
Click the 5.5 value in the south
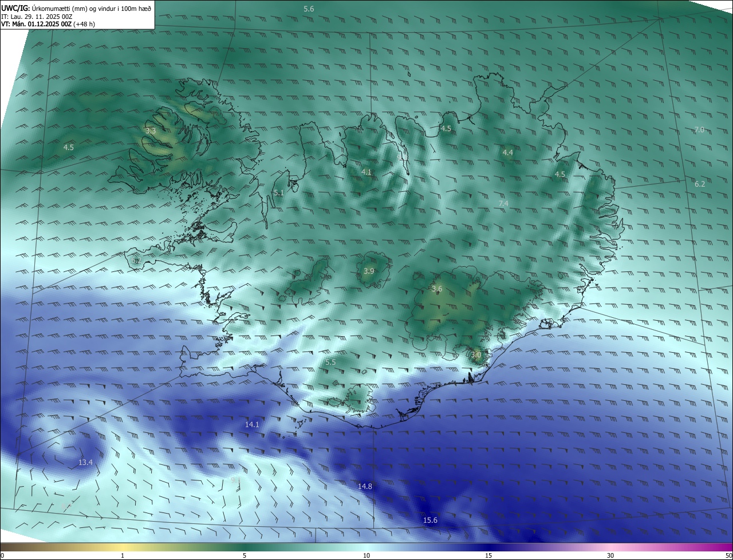click(x=330, y=362)
